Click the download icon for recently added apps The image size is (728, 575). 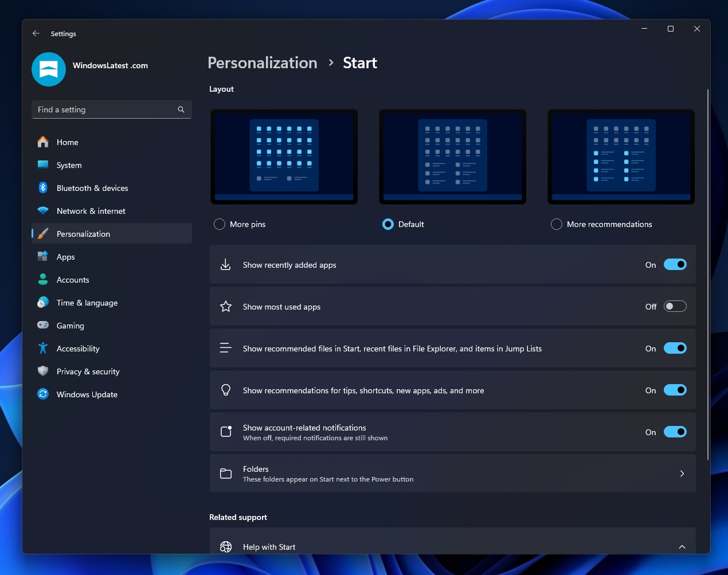coord(226,265)
